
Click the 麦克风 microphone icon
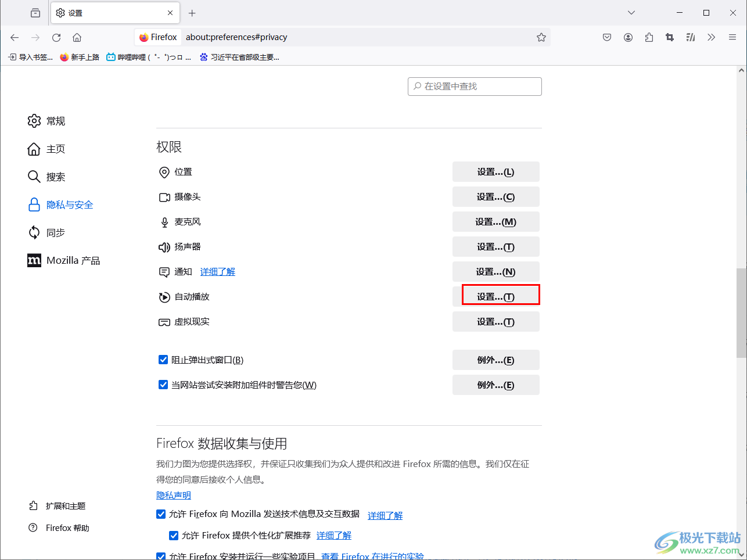pos(164,222)
